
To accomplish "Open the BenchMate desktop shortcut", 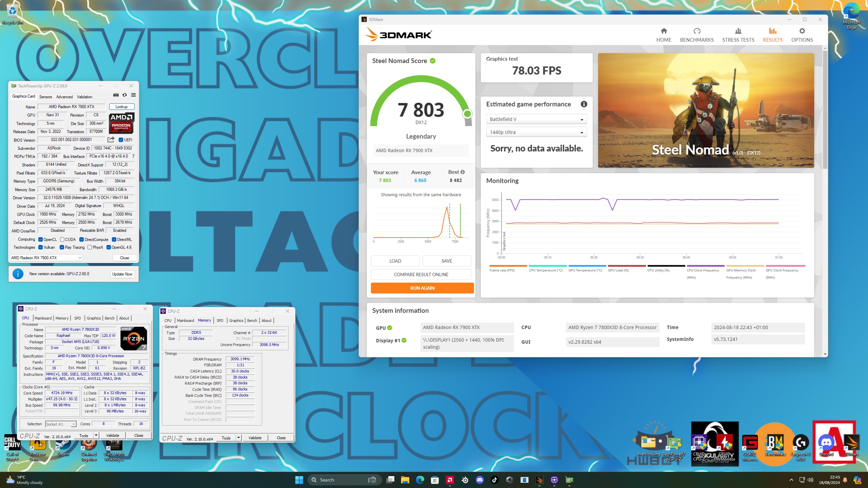I will coord(775,446).
